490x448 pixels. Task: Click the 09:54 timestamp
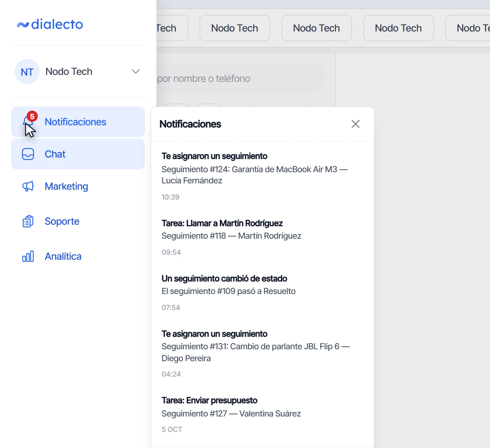pyautogui.click(x=171, y=252)
